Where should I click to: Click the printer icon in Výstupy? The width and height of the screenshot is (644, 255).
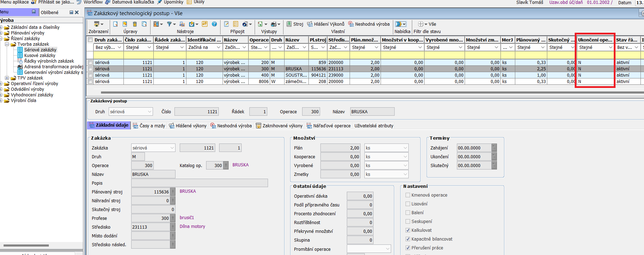pos(274,24)
